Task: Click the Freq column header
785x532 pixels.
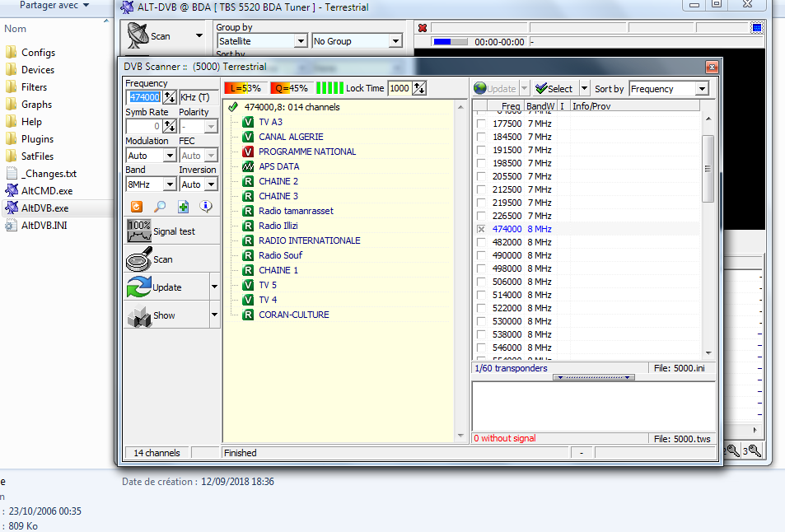Action: pos(510,106)
